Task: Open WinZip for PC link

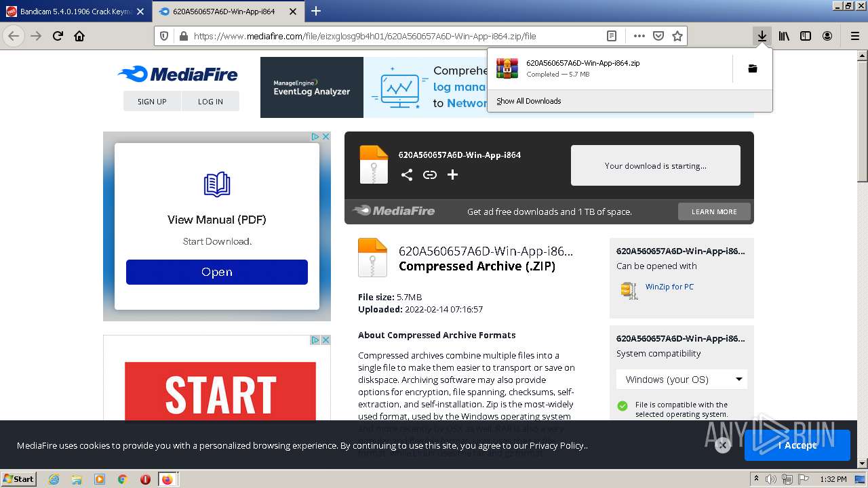Action: click(669, 287)
